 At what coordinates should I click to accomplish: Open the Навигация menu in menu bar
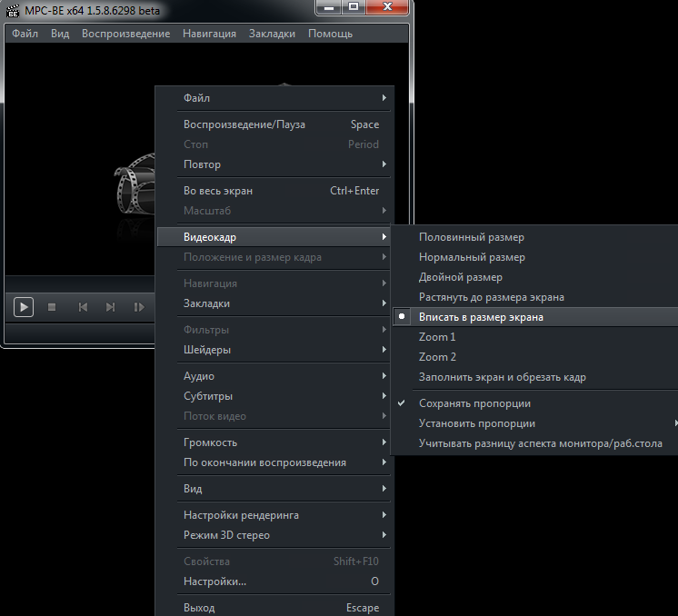[209, 34]
